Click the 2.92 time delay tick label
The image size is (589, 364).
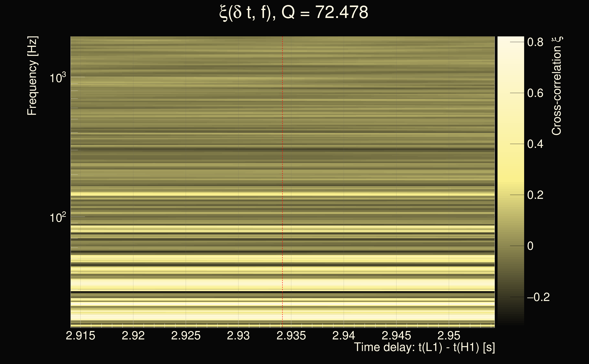click(133, 336)
